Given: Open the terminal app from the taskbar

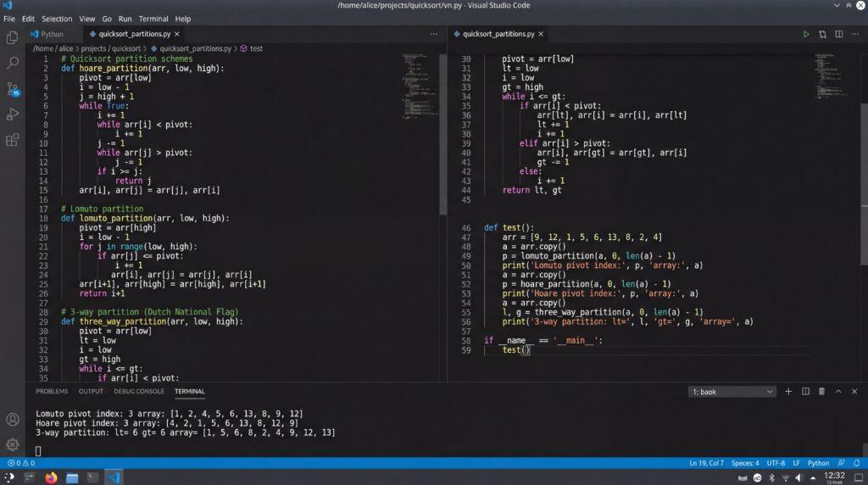Looking at the screenshot, I should [92, 477].
